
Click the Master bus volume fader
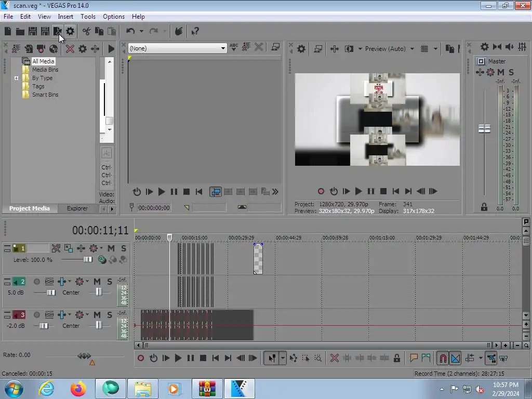tap(485, 129)
